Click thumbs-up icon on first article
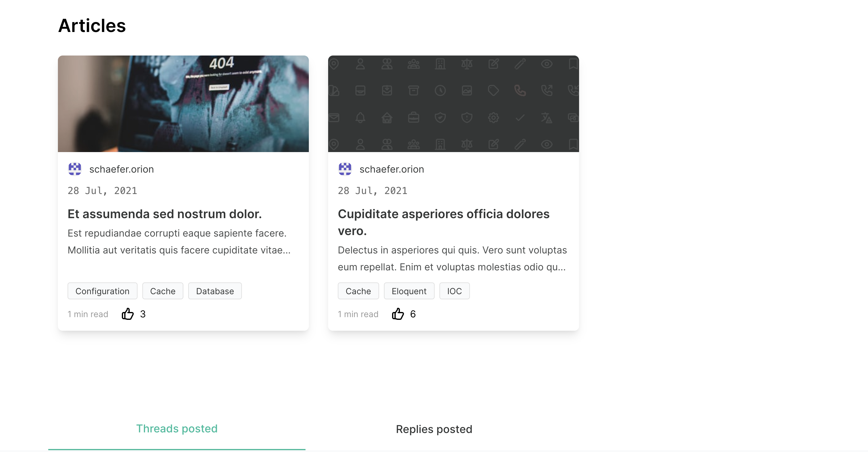This screenshot has width=868, height=452. point(127,314)
